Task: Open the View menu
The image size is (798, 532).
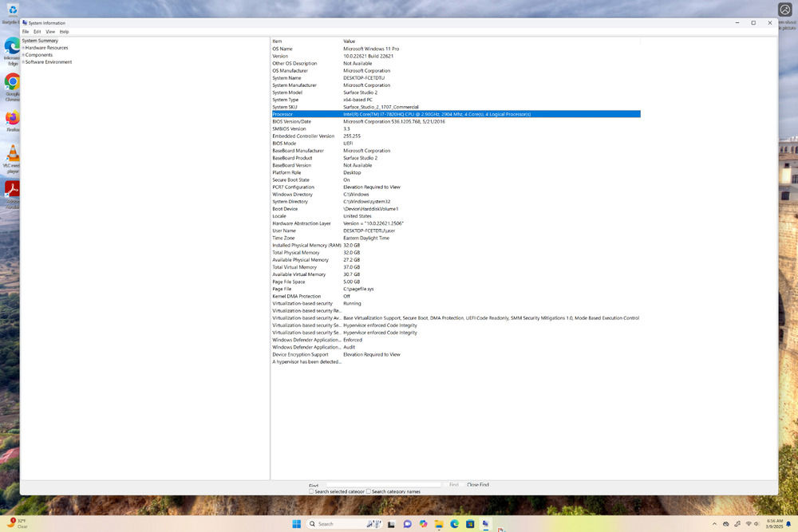Action: click(x=50, y=32)
